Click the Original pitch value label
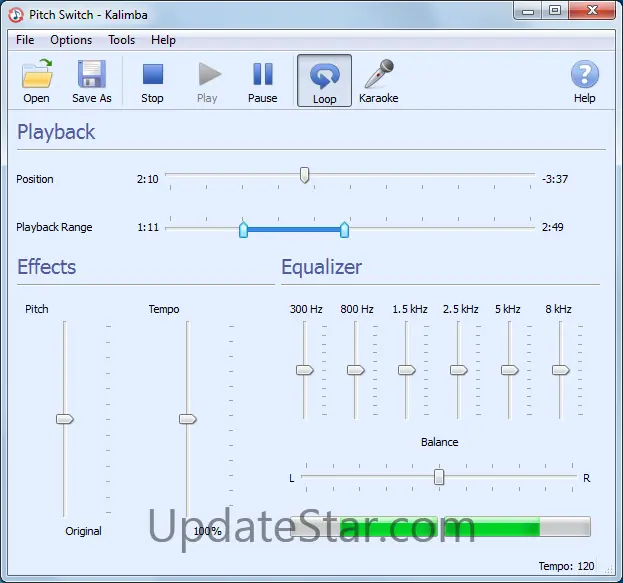623x583 pixels. pos(83,531)
